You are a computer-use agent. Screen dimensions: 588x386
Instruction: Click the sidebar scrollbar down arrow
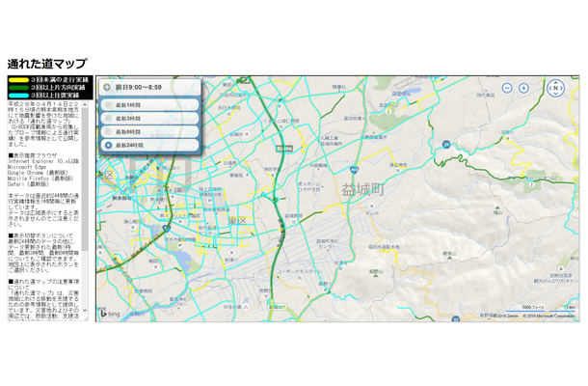(x=85, y=311)
